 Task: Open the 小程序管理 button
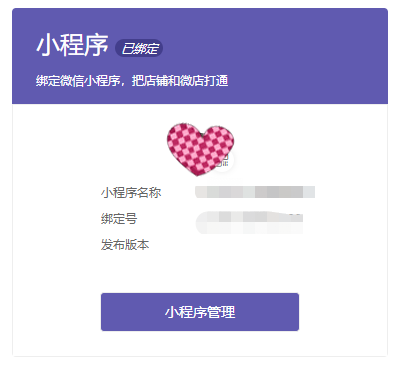(x=200, y=312)
